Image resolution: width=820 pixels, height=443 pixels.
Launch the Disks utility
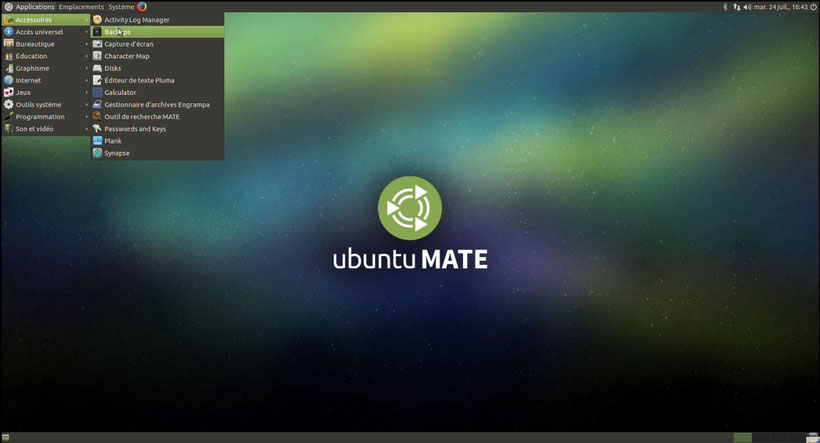pyautogui.click(x=157, y=68)
